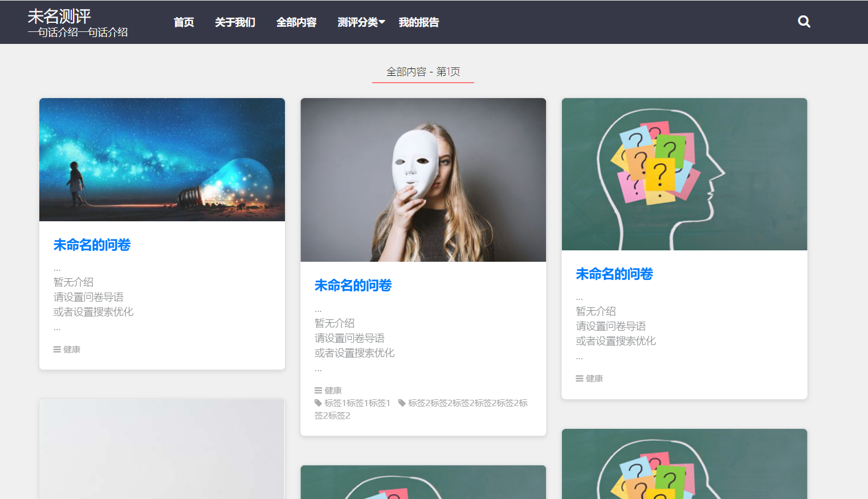The image size is (868, 499).
Task: Click 暂无介绍 text in the top-row chalkboard head card
Action: 596,311
